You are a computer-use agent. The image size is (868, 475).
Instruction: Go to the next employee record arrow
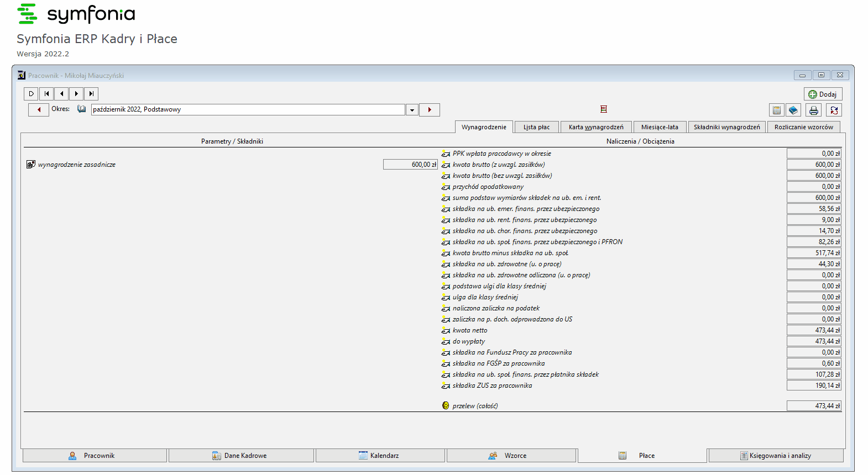[x=76, y=94]
